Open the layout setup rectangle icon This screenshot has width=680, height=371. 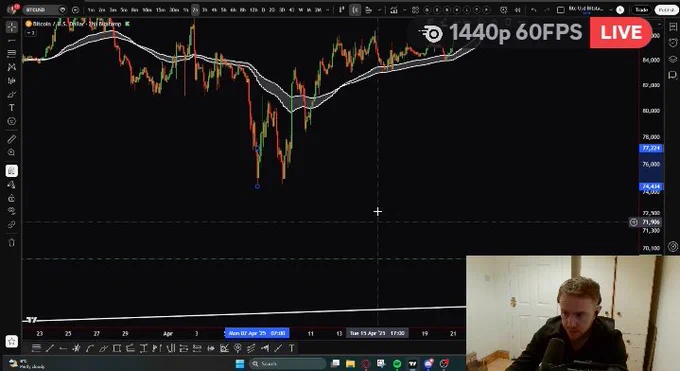click(x=560, y=10)
